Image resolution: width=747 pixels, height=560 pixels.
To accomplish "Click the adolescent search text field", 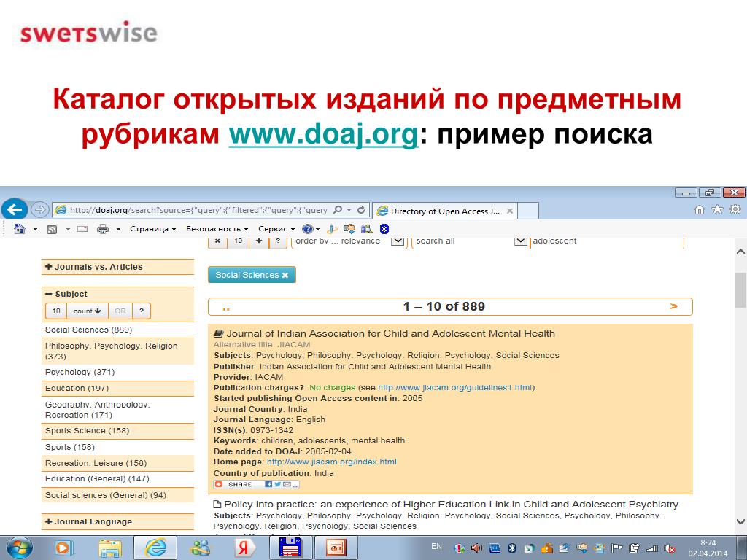I will [x=607, y=241].
